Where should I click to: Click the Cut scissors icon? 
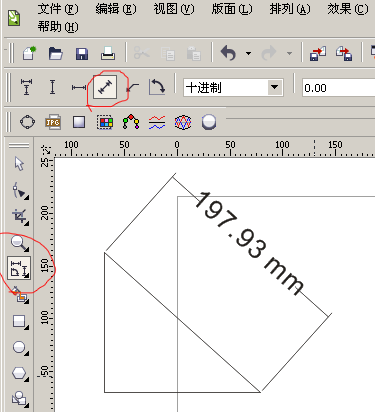tap(142, 53)
